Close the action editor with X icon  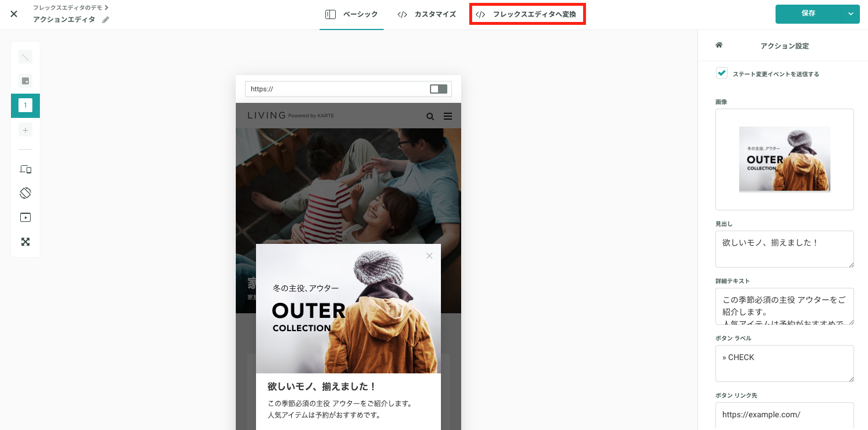click(14, 14)
